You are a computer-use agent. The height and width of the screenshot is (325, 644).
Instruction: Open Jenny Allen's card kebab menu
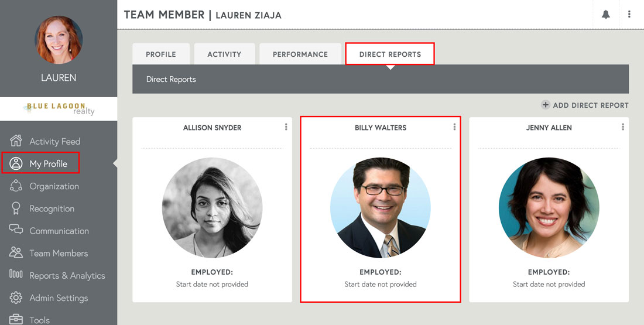pos(622,127)
